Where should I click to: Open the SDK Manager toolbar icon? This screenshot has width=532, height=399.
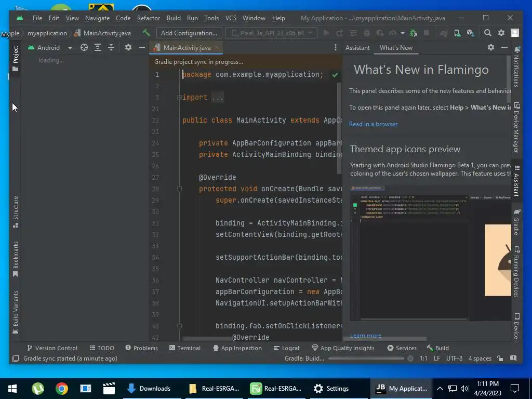(471, 33)
